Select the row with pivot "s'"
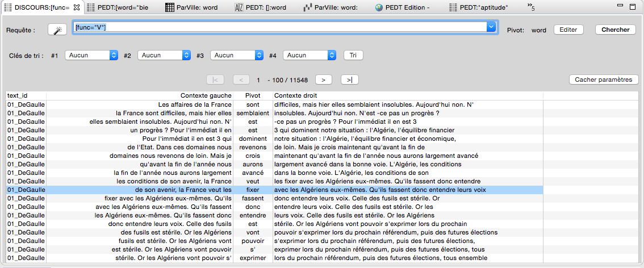Image resolution: width=644 pixels, height=268 pixels. [274, 249]
